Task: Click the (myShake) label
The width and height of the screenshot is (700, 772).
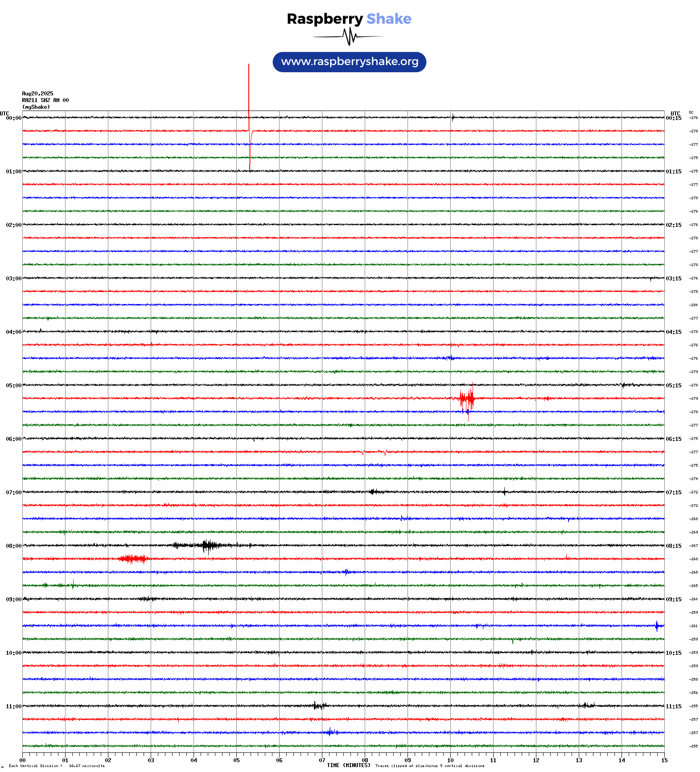Action: [x=36, y=107]
